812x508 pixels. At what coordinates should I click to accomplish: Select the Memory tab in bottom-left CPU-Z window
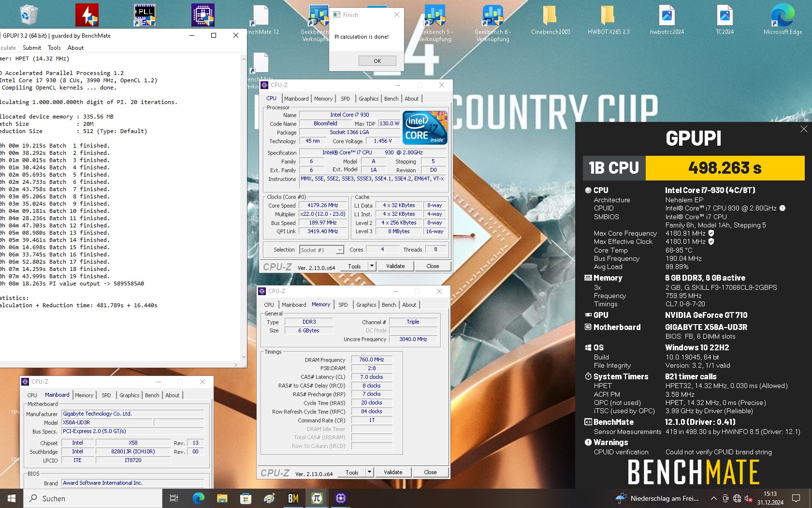coord(84,395)
